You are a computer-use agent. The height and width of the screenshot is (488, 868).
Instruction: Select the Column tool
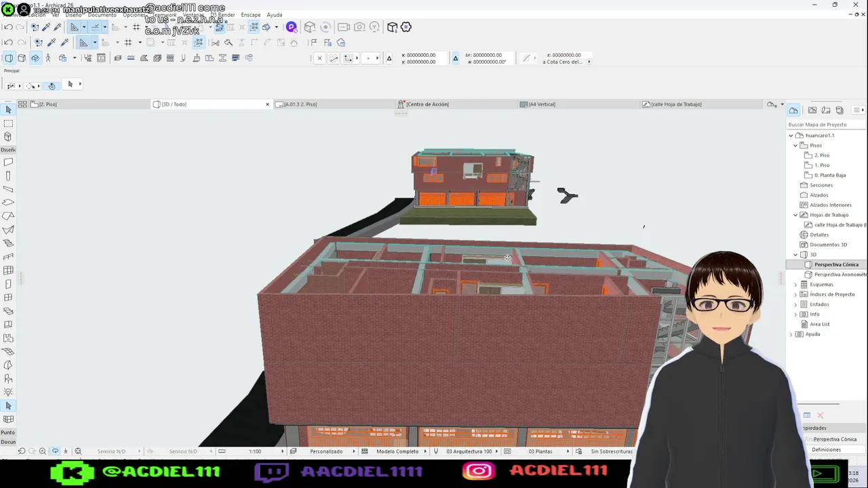8,176
